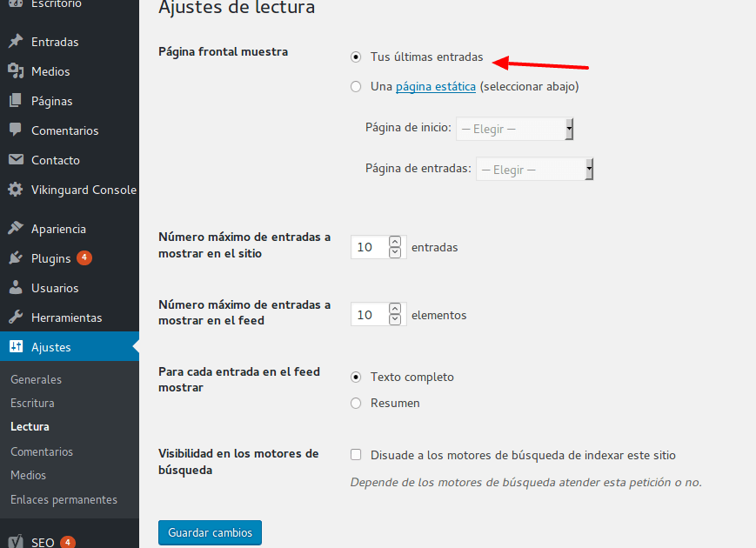Click the Plugins plug icon

tap(16, 257)
